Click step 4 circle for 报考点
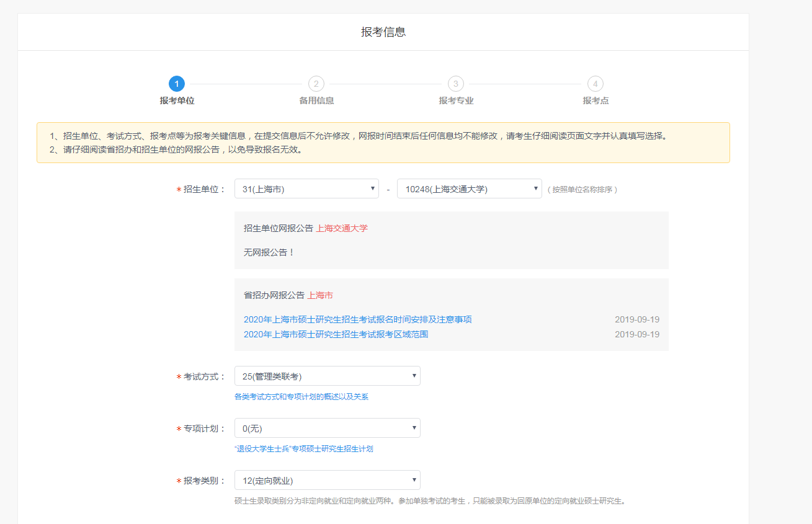The image size is (812, 524). point(596,84)
